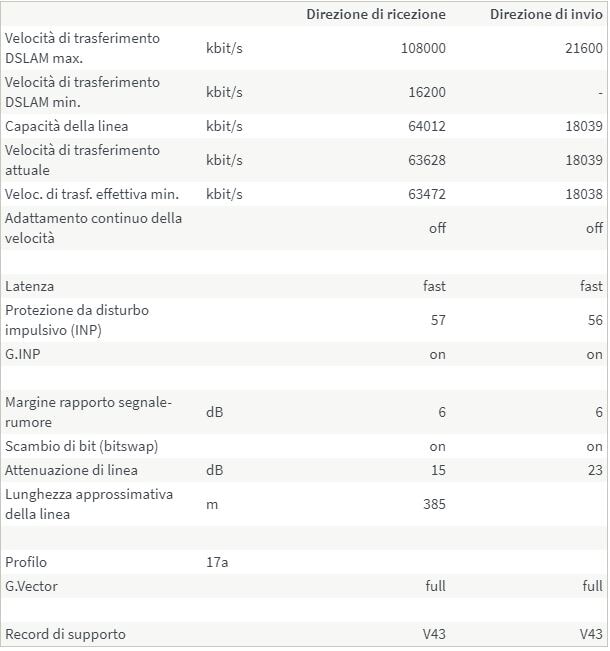This screenshot has width=610, height=651.
Task: Select the 63628 current rate value
Action: (429, 160)
